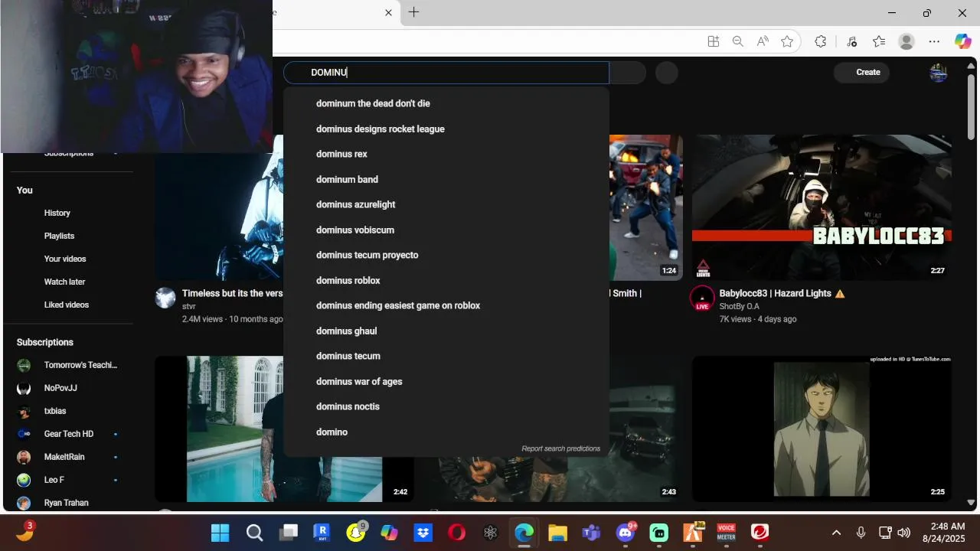Open Windows taskbar Search

pyautogui.click(x=254, y=532)
